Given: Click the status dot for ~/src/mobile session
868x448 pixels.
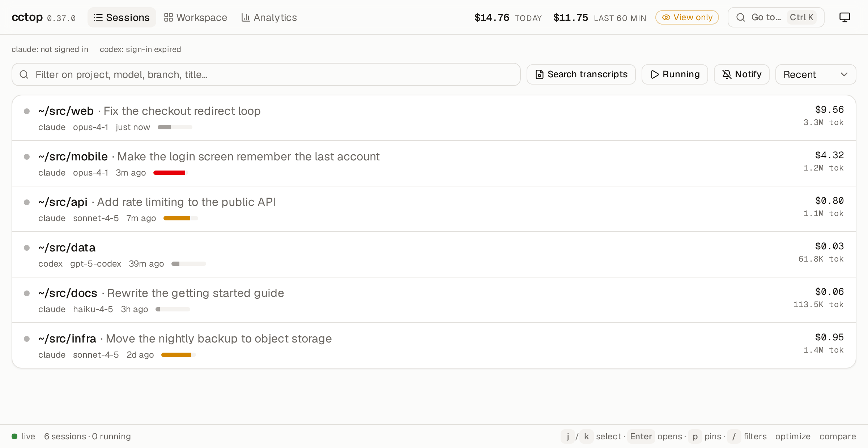Looking at the screenshot, I should [x=27, y=157].
